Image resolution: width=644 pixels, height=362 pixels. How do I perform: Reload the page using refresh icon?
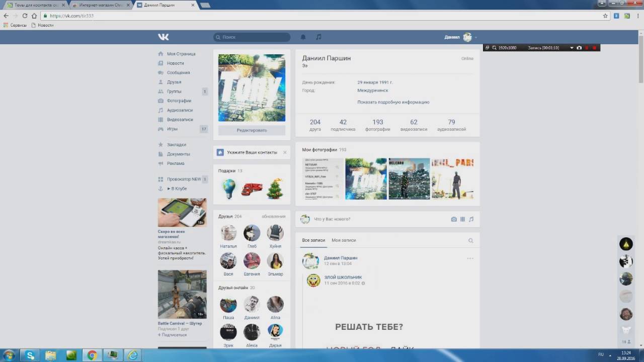pyautogui.click(x=25, y=16)
